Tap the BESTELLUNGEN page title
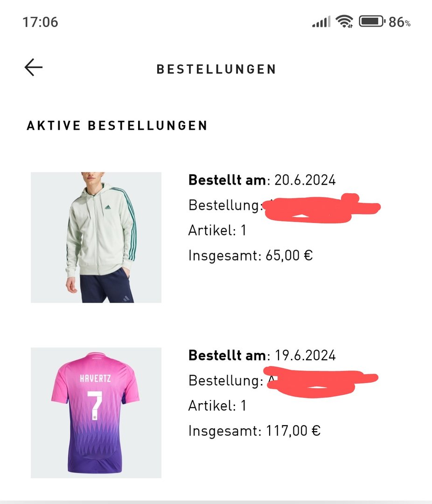Screen dimensions: 432x504 tap(216, 70)
